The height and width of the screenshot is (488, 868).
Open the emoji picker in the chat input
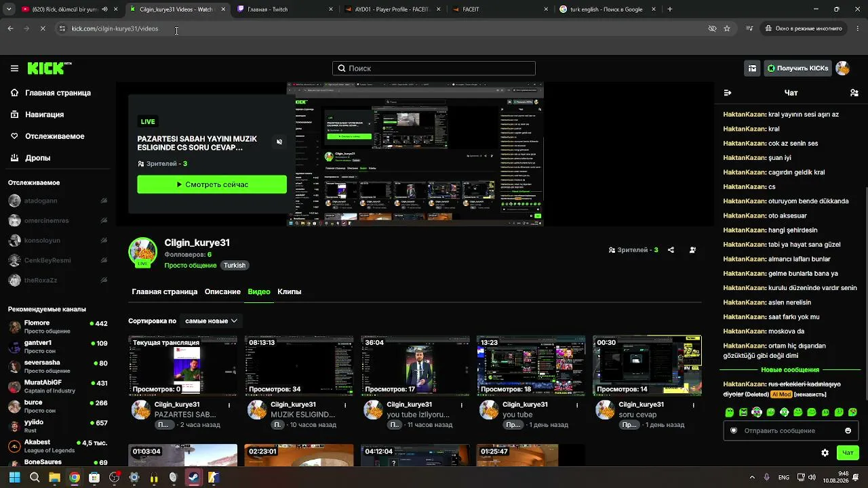[x=848, y=430]
